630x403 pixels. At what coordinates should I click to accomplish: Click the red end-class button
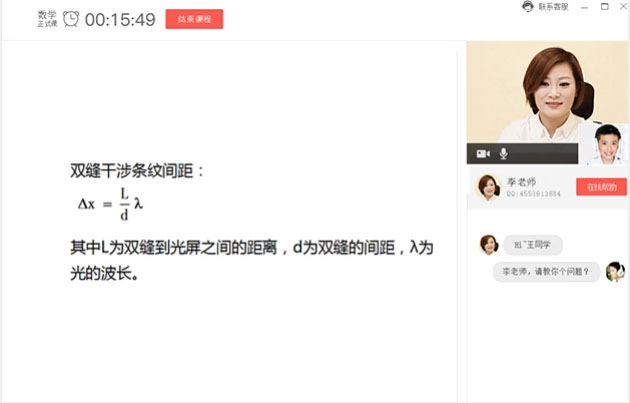tap(194, 19)
